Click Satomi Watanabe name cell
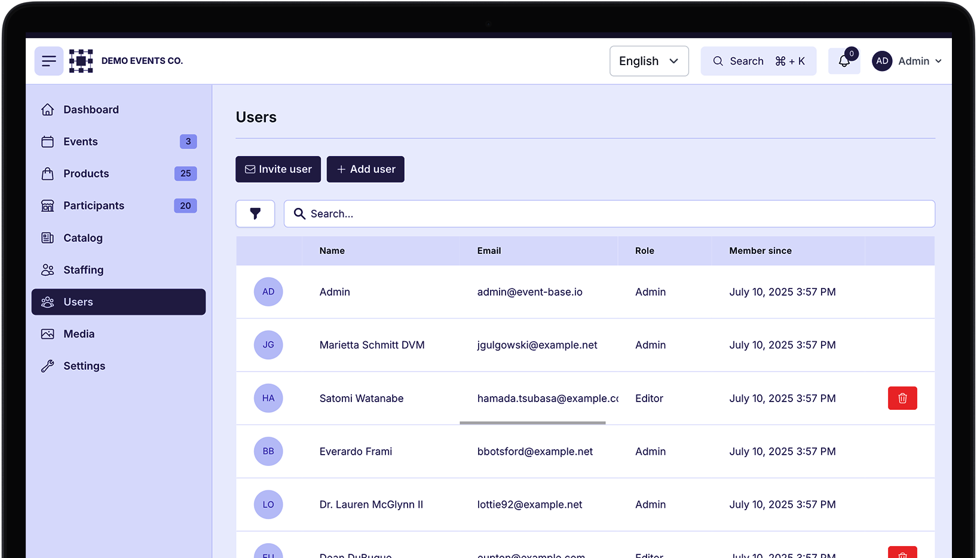 [361, 398]
